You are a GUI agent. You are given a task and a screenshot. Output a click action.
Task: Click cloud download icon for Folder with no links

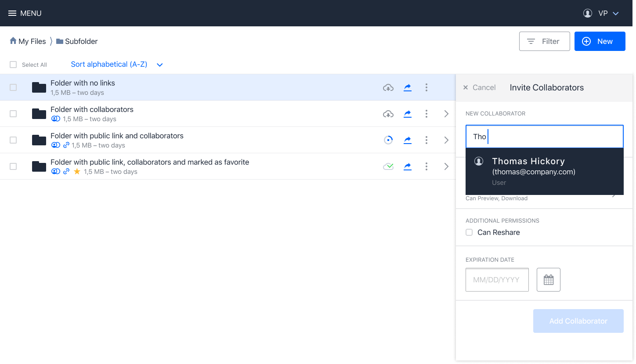point(388,87)
